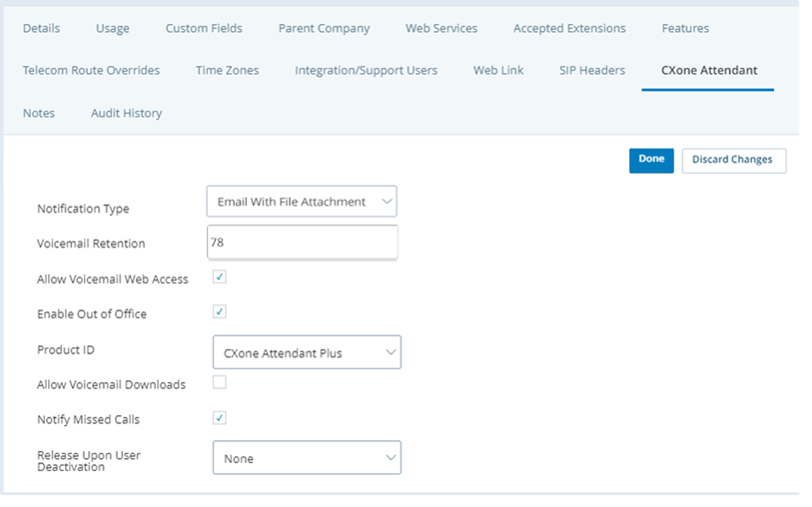View the Audit History tab
812x507 pixels.
tap(127, 114)
